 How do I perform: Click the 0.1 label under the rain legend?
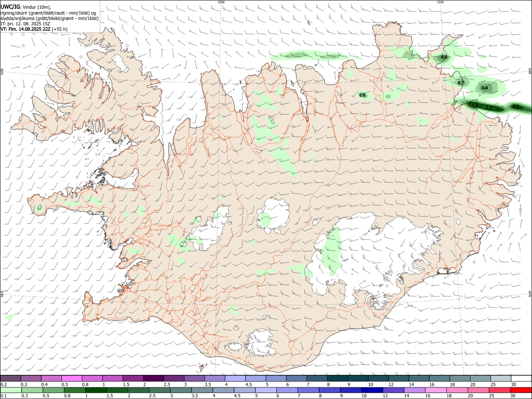coord(4,396)
